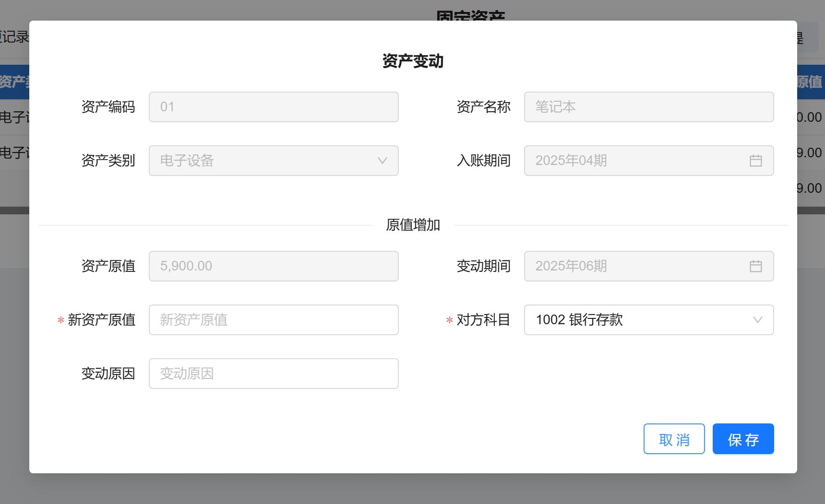
Task: Click calendar icon in 入账期间 field
Action: (755, 161)
